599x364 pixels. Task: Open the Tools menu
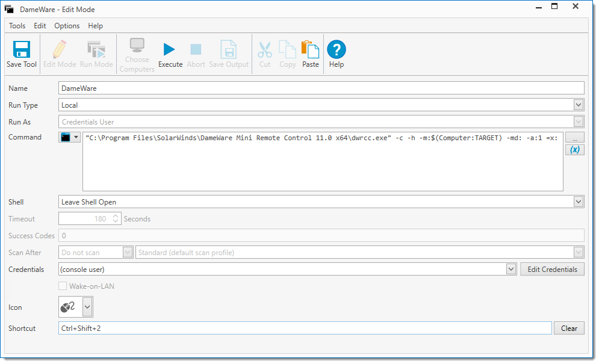[17, 26]
